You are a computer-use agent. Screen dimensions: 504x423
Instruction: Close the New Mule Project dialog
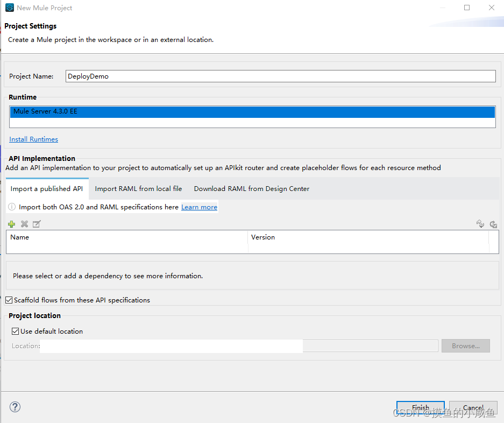point(492,8)
